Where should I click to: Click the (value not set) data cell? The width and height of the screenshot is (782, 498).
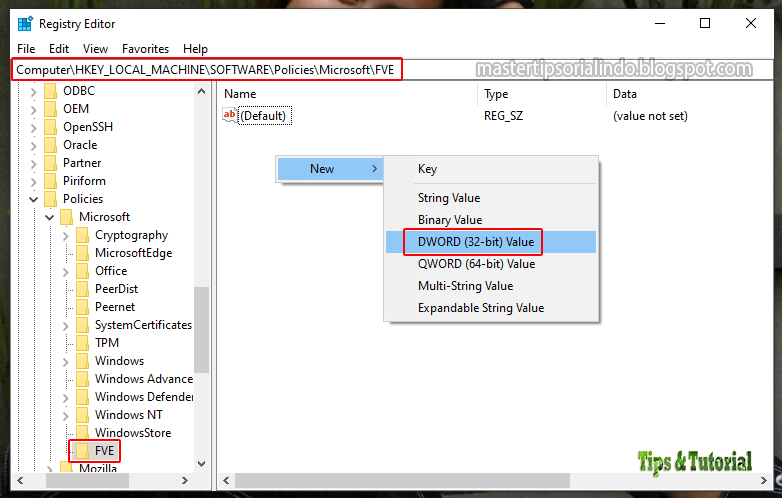650,116
